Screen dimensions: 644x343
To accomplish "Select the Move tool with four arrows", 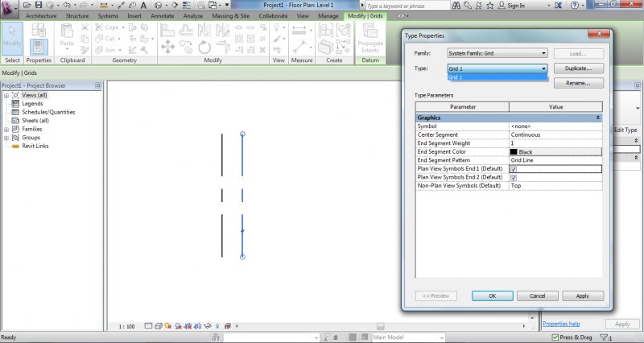I will point(167,47).
